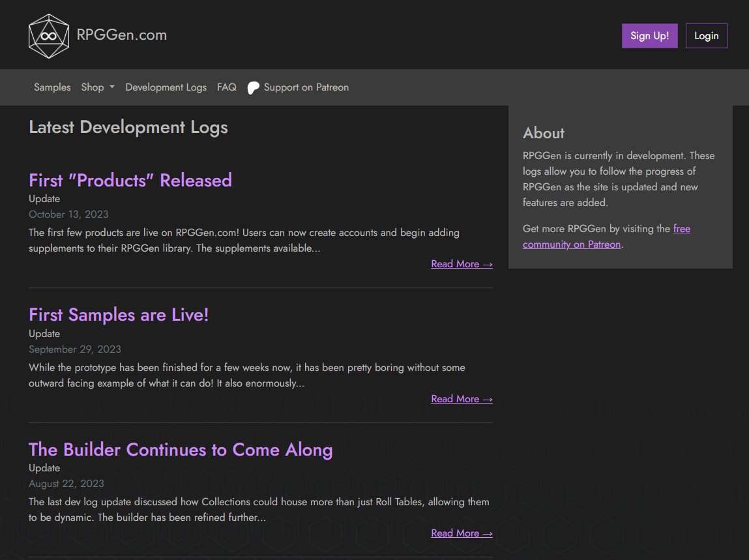Open the FAQ nav item
Viewport: 749px width, 560px height.
click(x=227, y=87)
